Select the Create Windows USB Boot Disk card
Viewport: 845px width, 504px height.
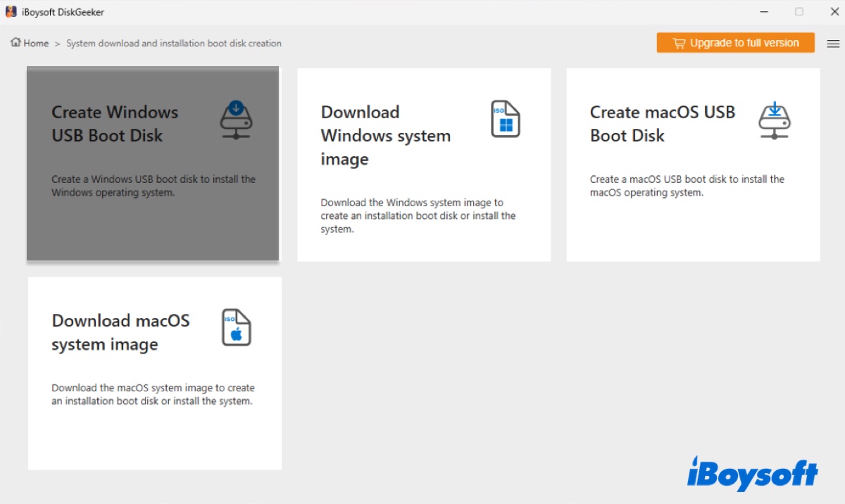[x=152, y=163]
